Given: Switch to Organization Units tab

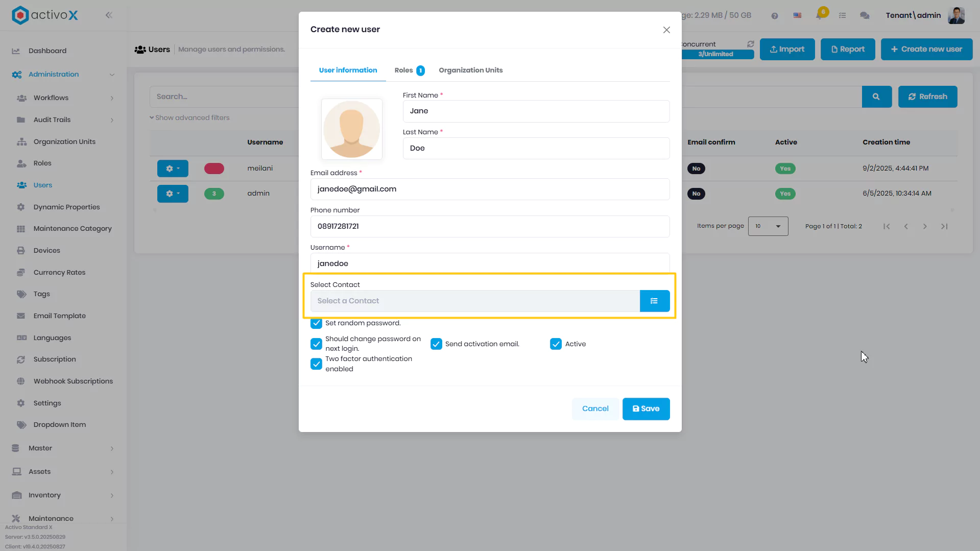Looking at the screenshot, I should pyautogui.click(x=470, y=70).
